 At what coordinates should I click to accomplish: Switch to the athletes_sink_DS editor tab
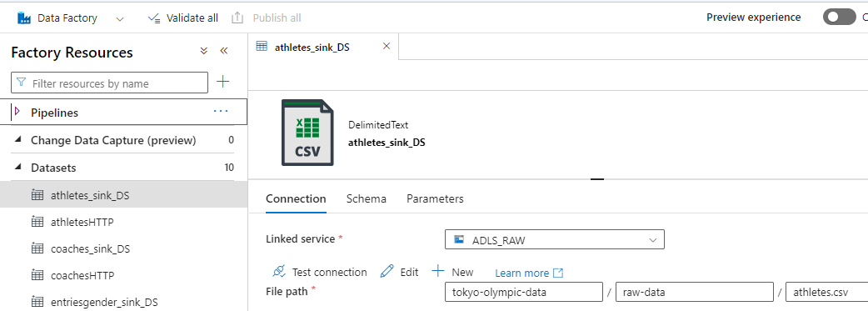(x=312, y=48)
